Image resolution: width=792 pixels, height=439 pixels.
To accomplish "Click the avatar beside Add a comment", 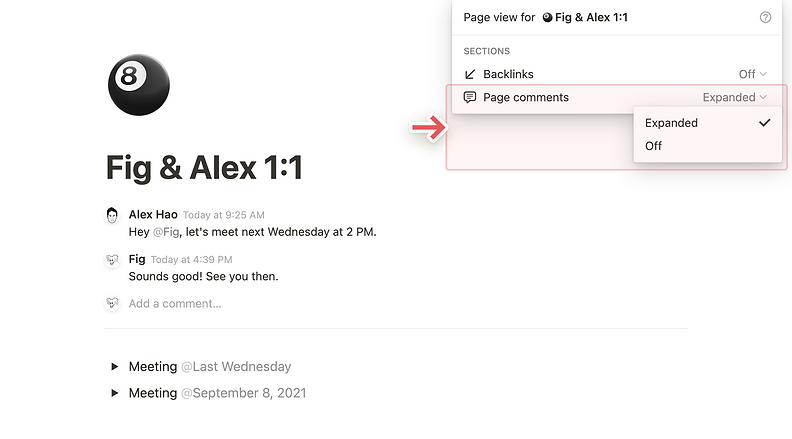I will 112,303.
